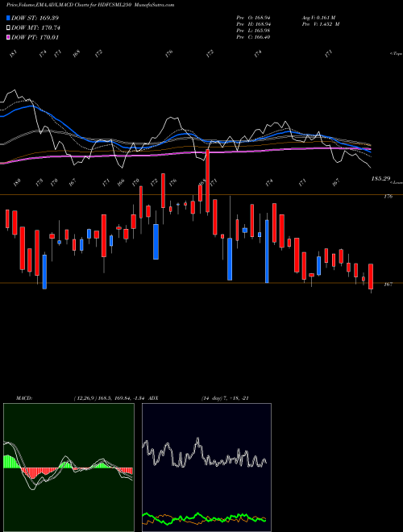Click the chart title for HDFCSML250
The width and height of the screenshot is (403, 532).
(x=90, y=5)
